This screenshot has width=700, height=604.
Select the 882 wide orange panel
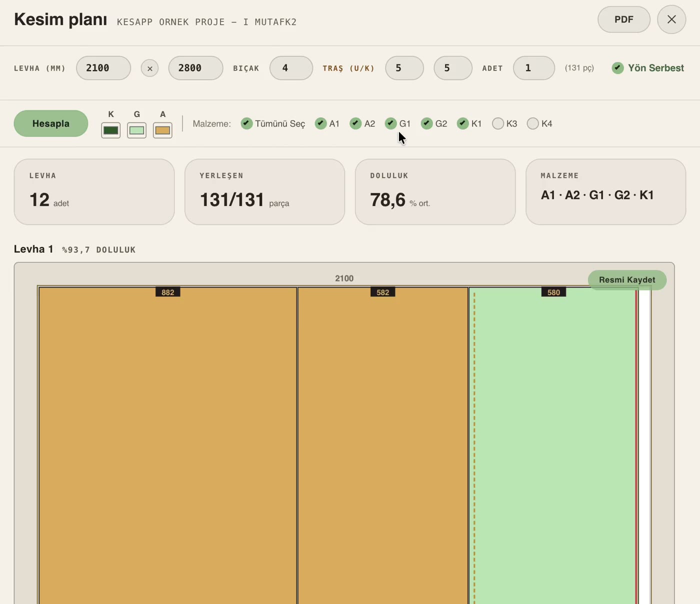tap(168, 445)
